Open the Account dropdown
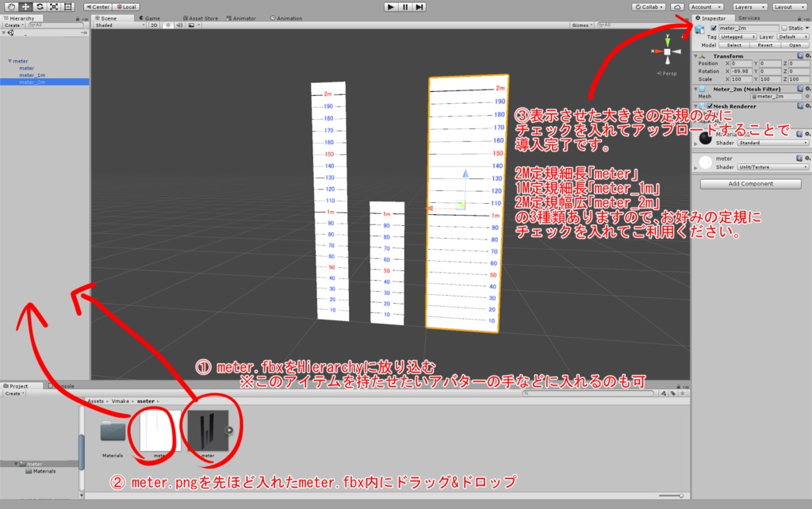Image resolution: width=812 pixels, height=509 pixels. pos(706,6)
